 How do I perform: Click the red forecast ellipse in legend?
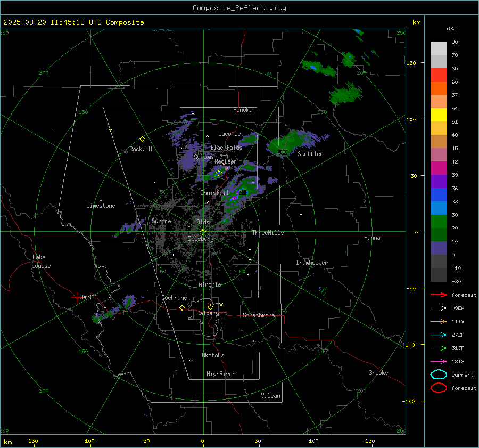(x=439, y=388)
